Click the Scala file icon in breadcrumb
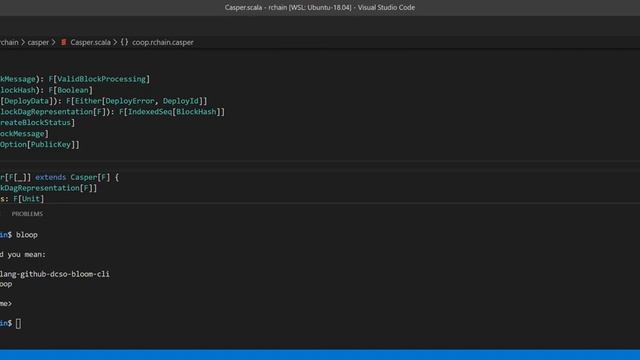Screen dimensions: 640x360 (x=63, y=42)
